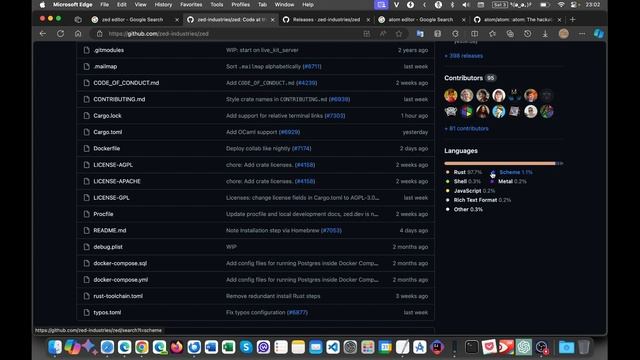
Task: Open Microsoft Word from the Dock
Action: click(211, 347)
